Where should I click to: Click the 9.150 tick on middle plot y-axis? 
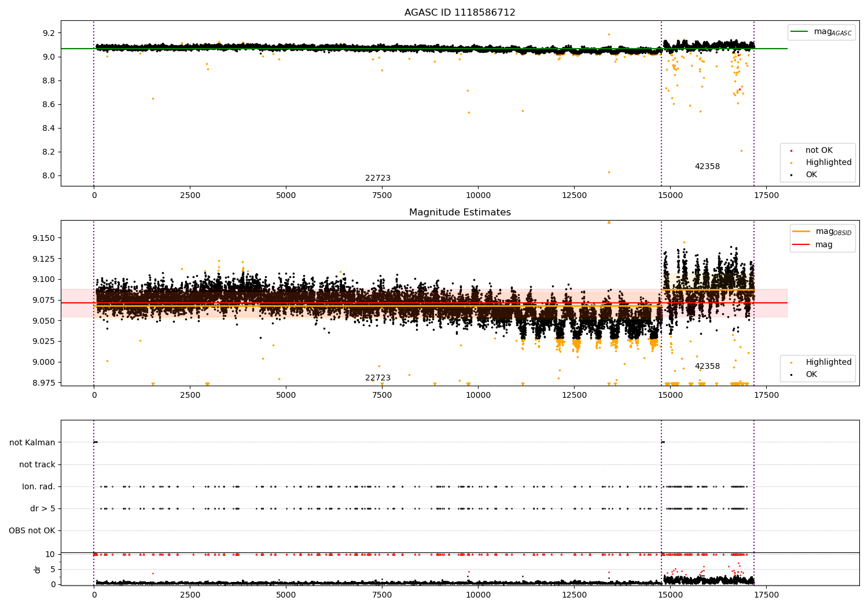coord(44,238)
